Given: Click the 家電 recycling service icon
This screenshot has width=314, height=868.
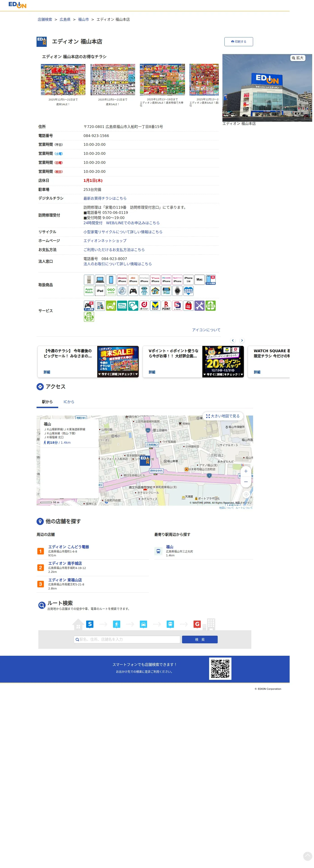Looking at the screenshot, I should [x=211, y=305].
